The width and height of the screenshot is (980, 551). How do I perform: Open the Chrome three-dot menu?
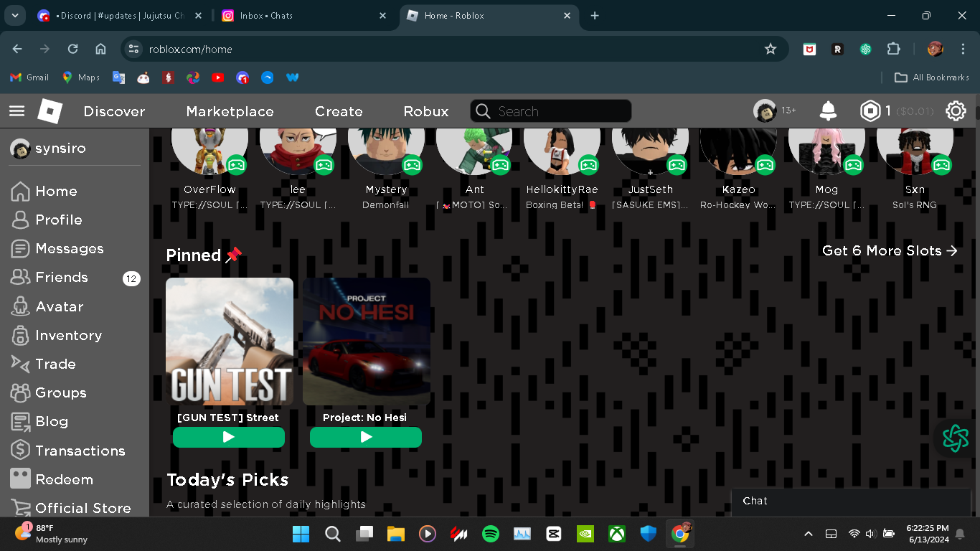pyautogui.click(x=961, y=49)
